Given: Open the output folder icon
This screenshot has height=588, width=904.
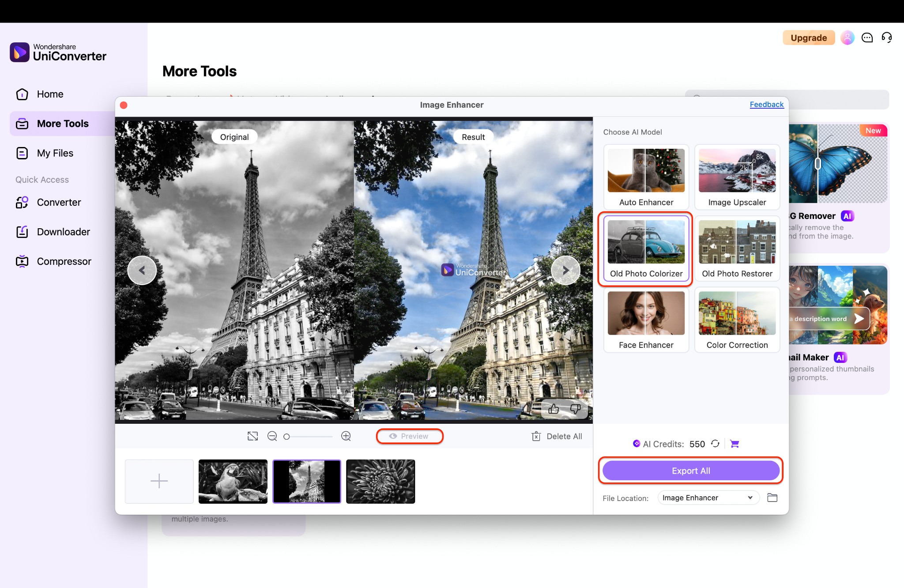Looking at the screenshot, I should click(x=772, y=498).
